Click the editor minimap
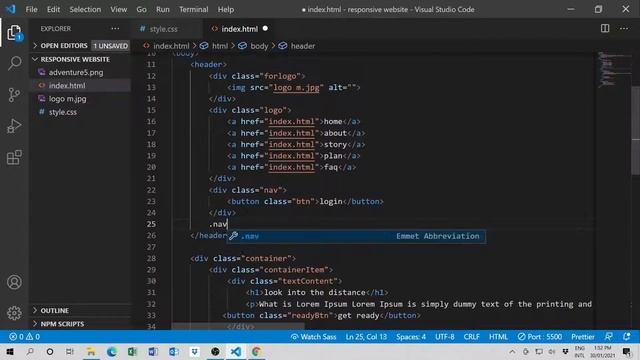The image size is (640, 360). click(x=613, y=69)
